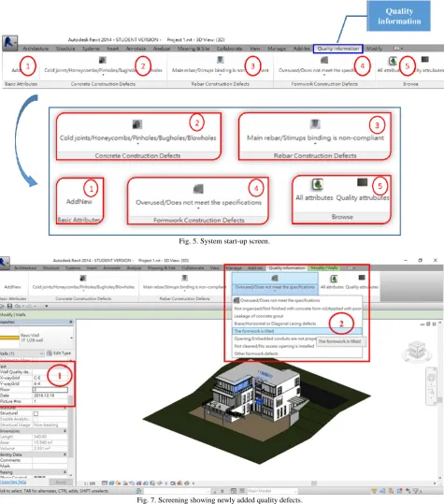Viewport: 444px width, 504px height.
Task: Click view scale 1:100
Action: (90, 483)
